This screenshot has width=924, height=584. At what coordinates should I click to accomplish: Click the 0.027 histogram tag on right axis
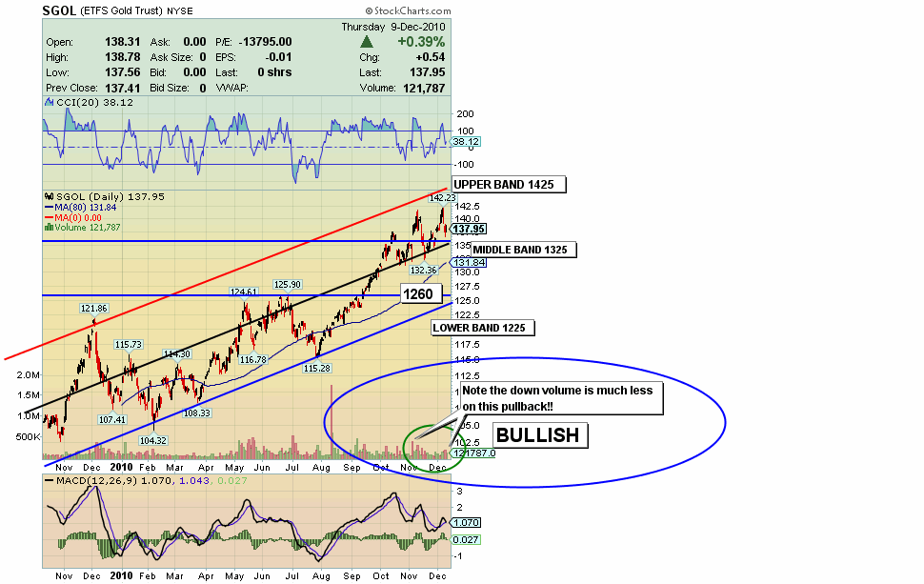coord(466,540)
